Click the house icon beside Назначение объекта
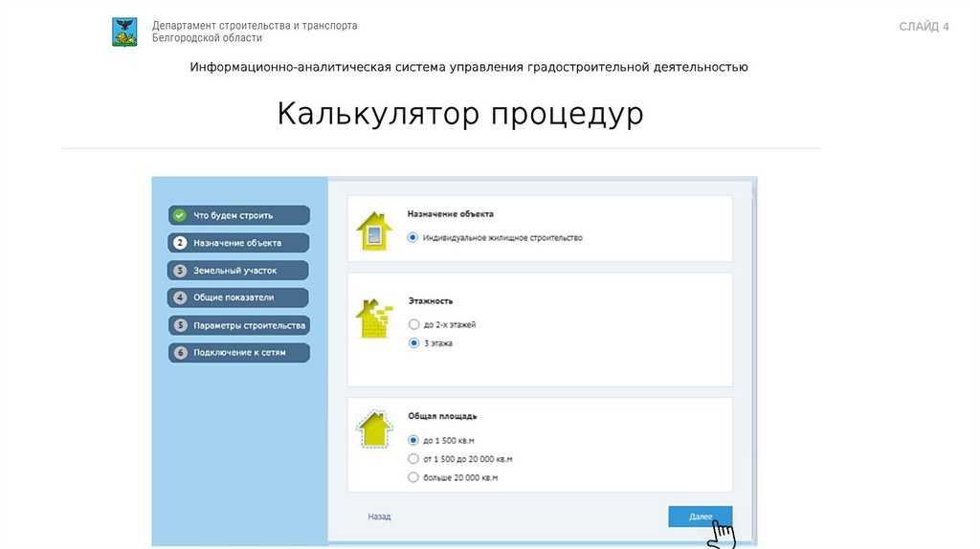This screenshot has width=980, height=549. [373, 231]
